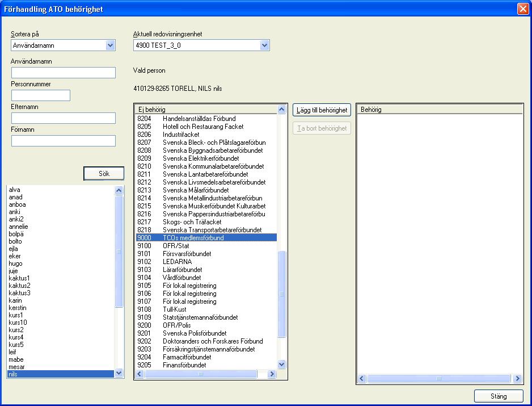Click Ej behörig list scroll down arrow

point(282,365)
